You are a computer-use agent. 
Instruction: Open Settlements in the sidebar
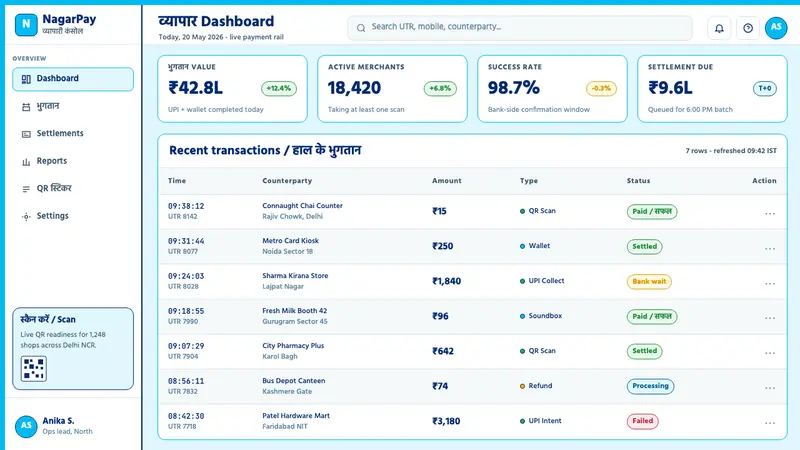pos(73,134)
